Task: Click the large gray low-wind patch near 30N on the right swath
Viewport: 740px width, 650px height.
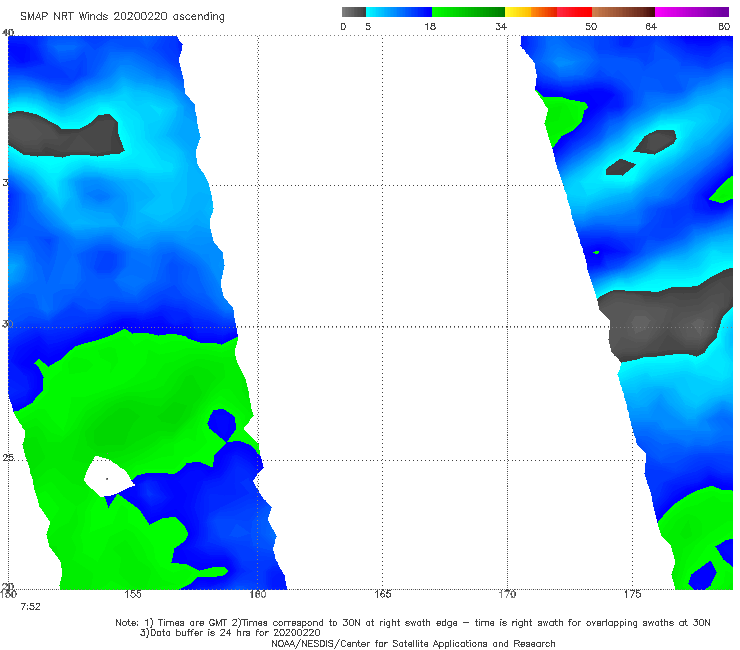Action: tap(665, 319)
